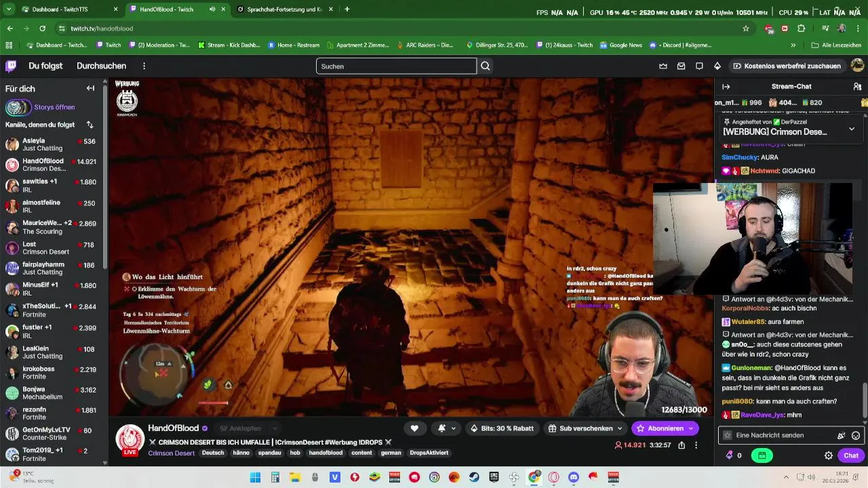Open the Prime loot crown icon
868x488 pixels.
click(x=663, y=66)
